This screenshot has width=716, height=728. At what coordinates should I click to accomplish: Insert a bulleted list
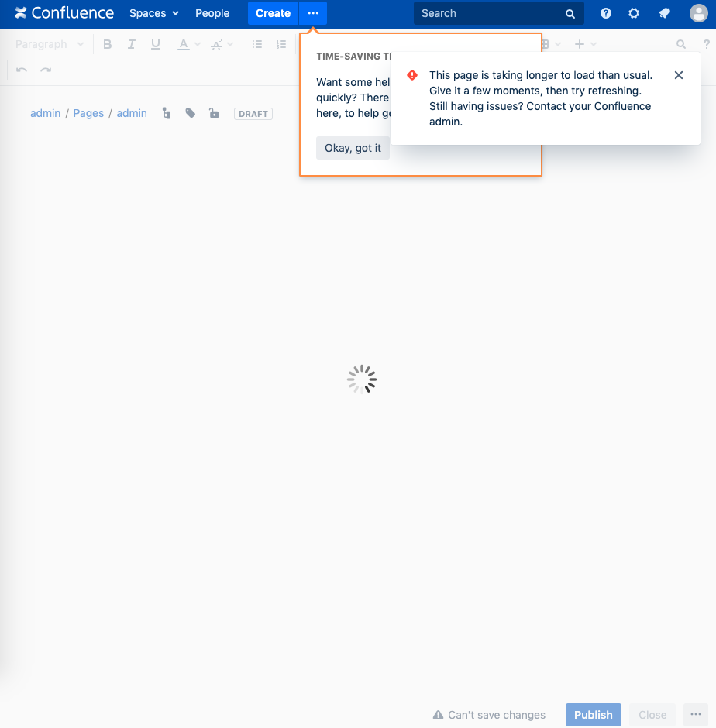257,44
